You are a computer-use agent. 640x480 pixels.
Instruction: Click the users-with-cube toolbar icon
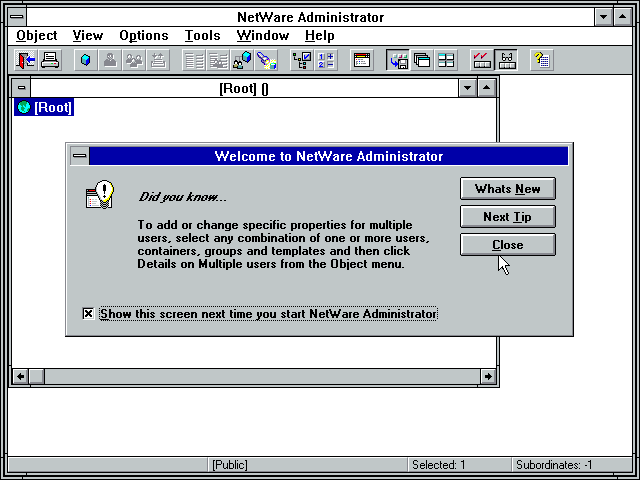pyautogui.click(x=242, y=60)
